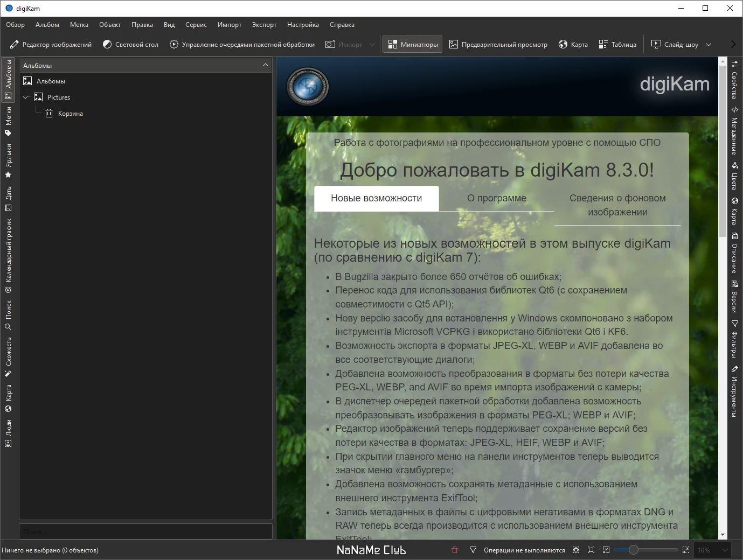743x560 pixels.
Task: Toggle Preview (Предварительный просмотр) mode
Action: [x=498, y=45]
